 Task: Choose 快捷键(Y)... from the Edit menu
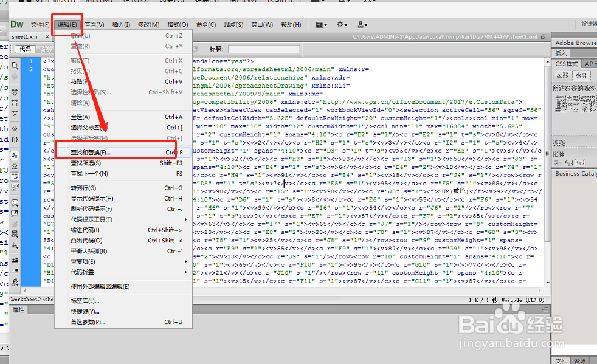point(123,312)
